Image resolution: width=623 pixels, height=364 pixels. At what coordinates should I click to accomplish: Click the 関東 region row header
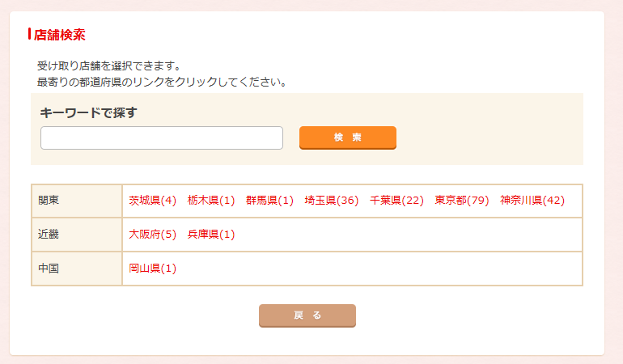tap(49, 201)
